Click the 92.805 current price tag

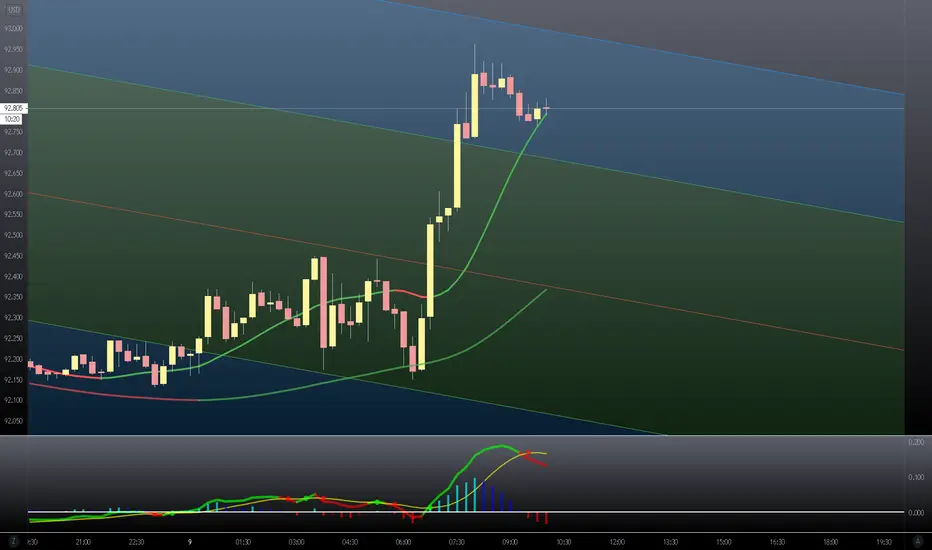(13, 108)
